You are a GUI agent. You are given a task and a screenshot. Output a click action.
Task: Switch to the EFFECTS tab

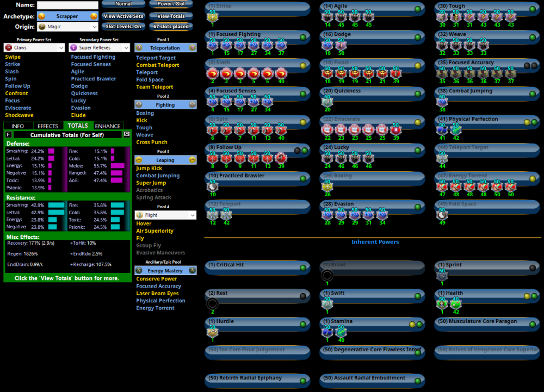pos(48,126)
